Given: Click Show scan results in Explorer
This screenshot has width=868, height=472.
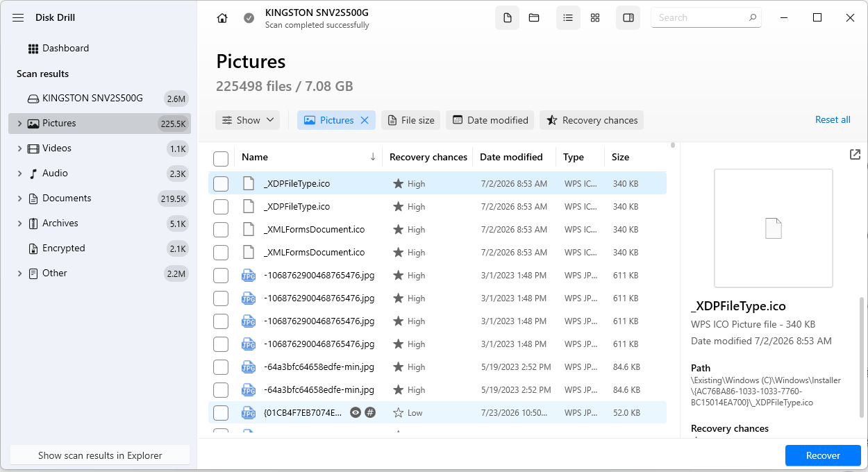Looking at the screenshot, I should point(100,455).
